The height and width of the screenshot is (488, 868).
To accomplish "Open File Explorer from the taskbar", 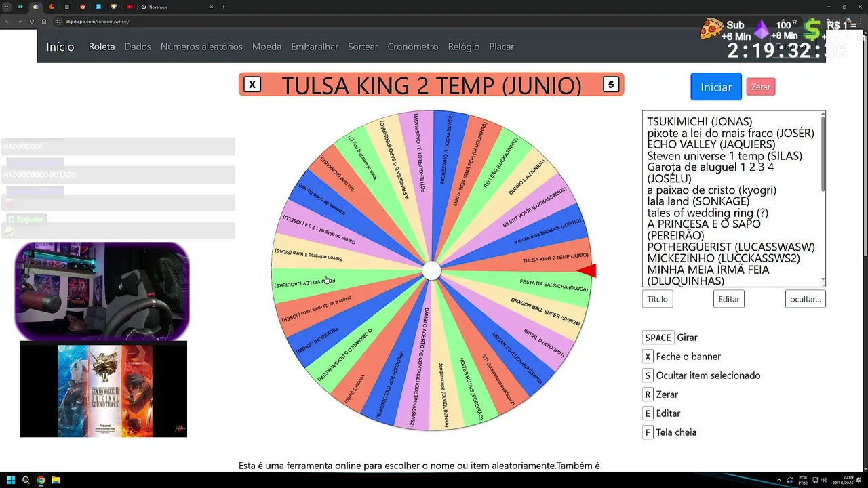I will click(x=56, y=480).
